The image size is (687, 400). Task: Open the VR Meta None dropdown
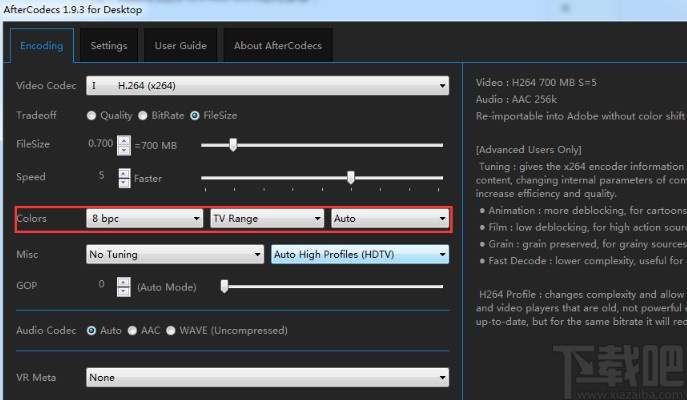pyautogui.click(x=268, y=378)
